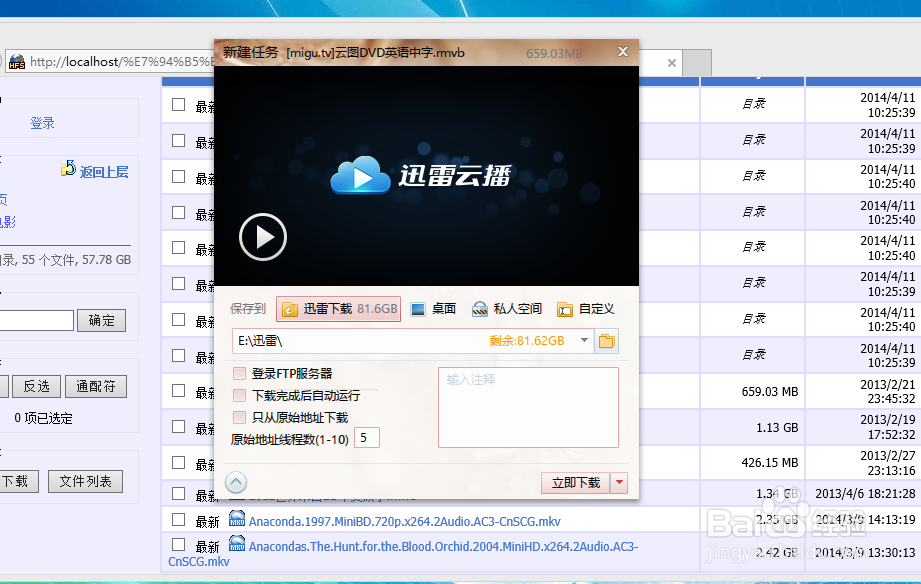Choose 桌面 as the save location
Image resolution: width=921 pixels, height=584 pixels.
click(433, 309)
